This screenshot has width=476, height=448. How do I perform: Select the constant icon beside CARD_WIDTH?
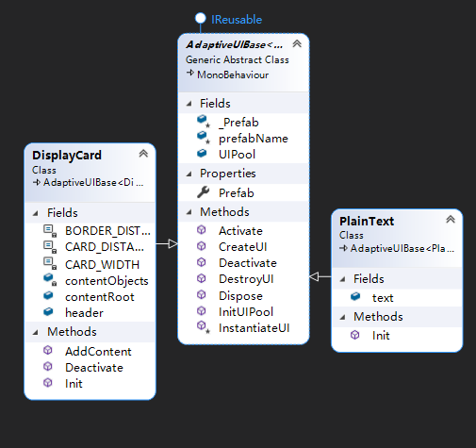(50, 263)
